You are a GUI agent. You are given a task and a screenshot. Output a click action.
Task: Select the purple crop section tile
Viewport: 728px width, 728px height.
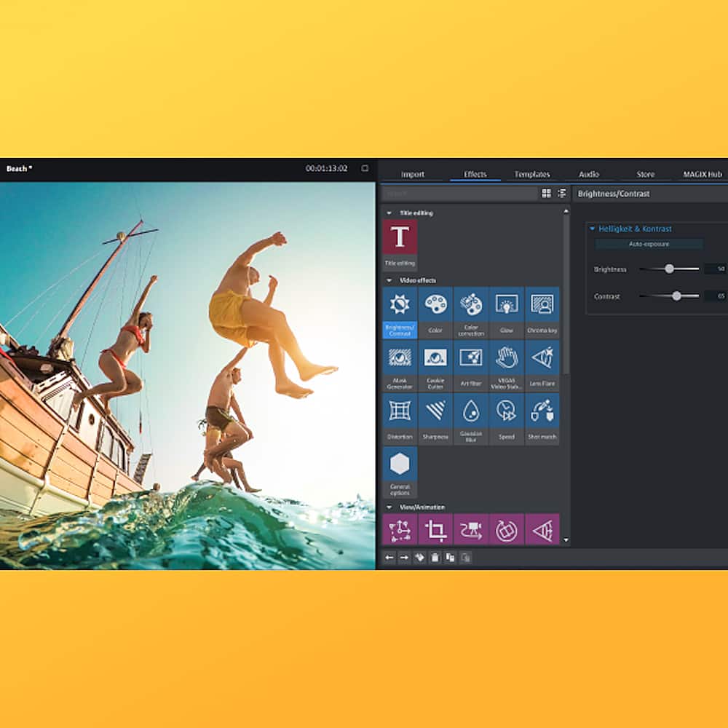tap(435, 529)
